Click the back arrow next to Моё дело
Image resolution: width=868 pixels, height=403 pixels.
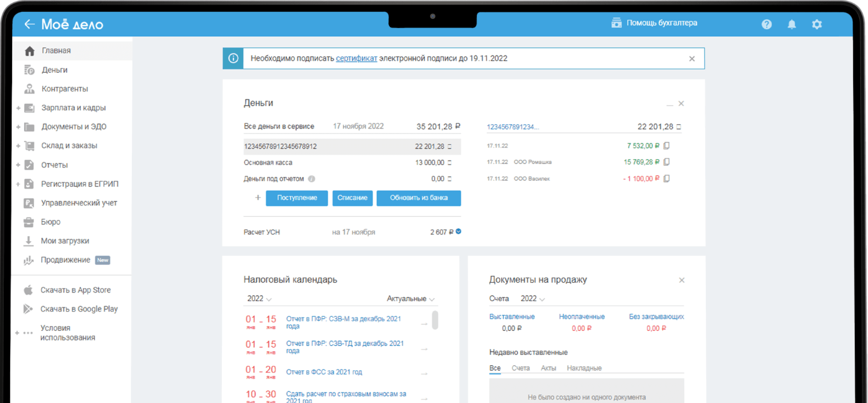tap(29, 24)
